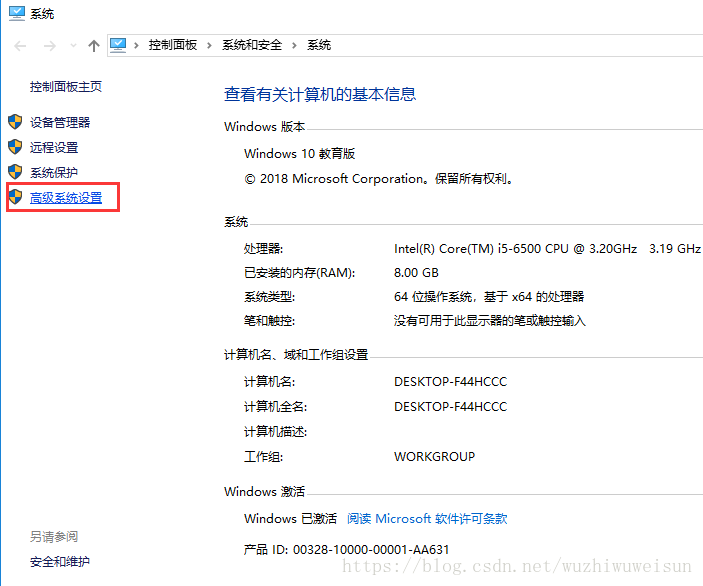This screenshot has height=586, width=703.
Task: Click the System window title icon
Action: 17,13
